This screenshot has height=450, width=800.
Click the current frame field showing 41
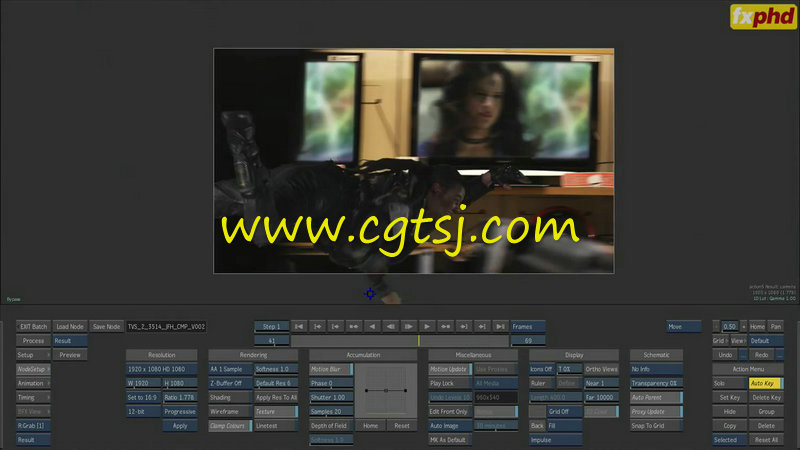pos(271,340)
